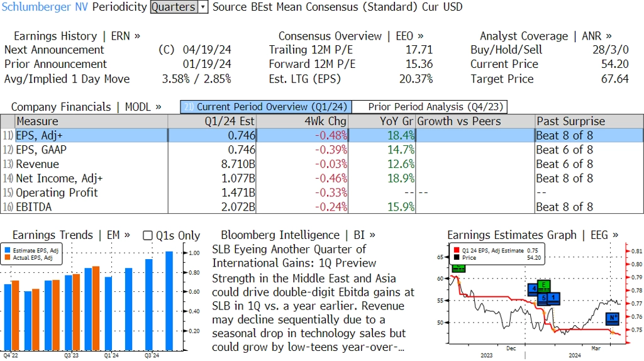Click the Next Announcement date 04/19/24
The image size is (644, 361).
(x=207, y=50)
